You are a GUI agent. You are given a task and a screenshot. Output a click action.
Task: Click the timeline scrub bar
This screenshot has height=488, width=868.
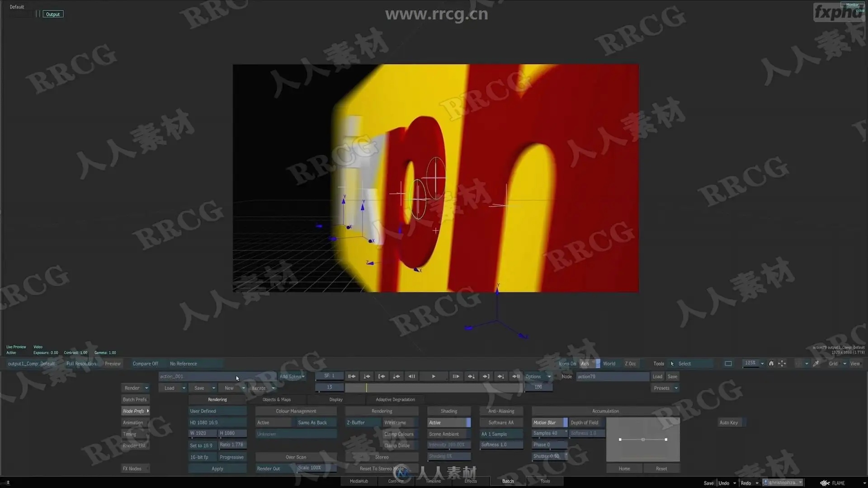[x=433, y=388]
